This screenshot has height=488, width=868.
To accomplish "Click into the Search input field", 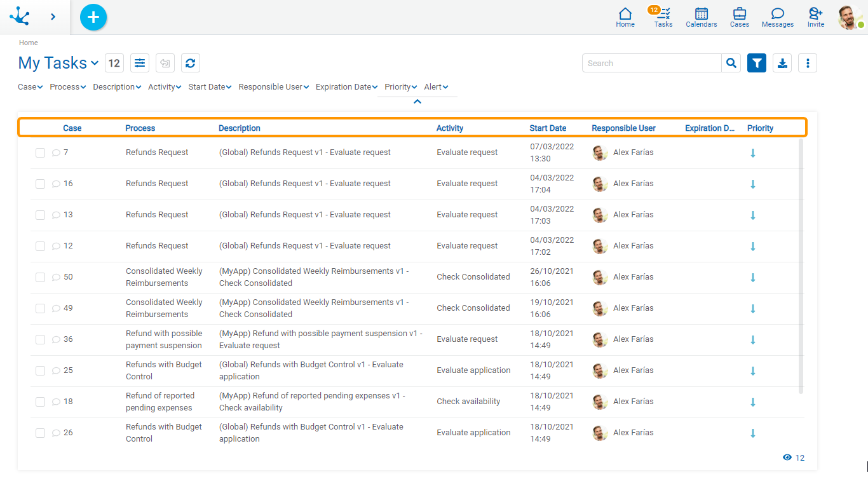I will [x=651, y=63].
